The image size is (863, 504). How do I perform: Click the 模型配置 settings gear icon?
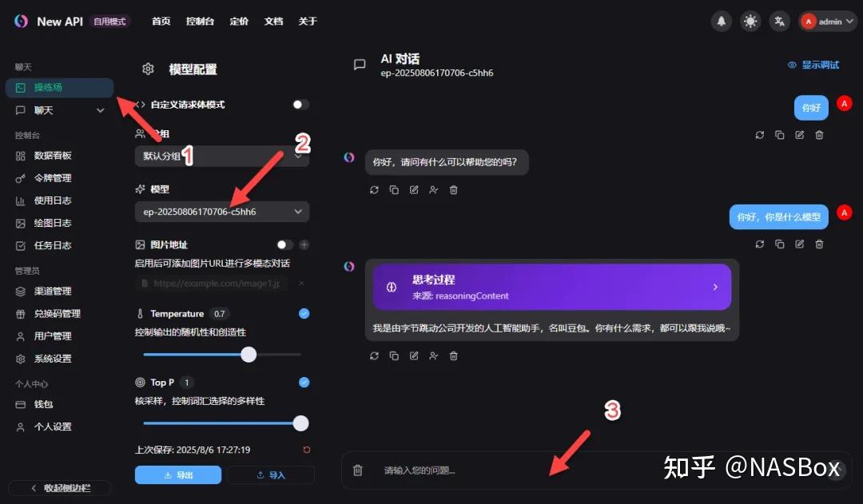pos(148,69)
